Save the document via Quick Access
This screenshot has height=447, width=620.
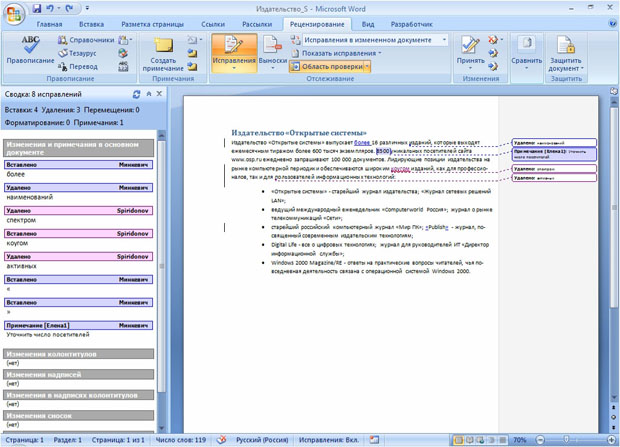click(x=37, y=8)
